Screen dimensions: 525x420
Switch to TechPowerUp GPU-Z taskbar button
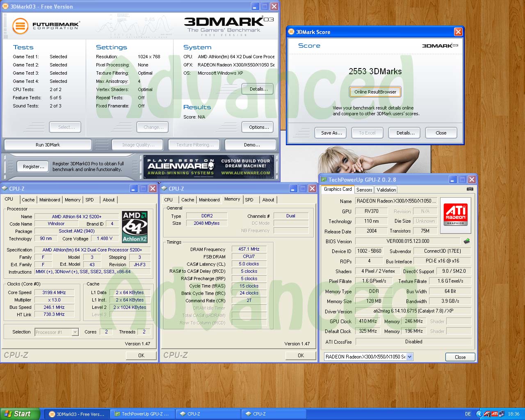click(142, 414)
